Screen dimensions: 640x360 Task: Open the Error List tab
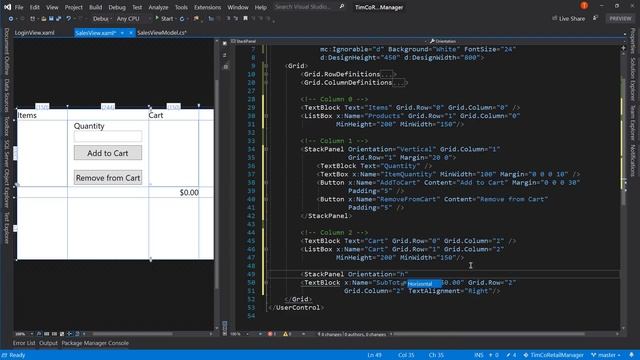coord(24,343)
